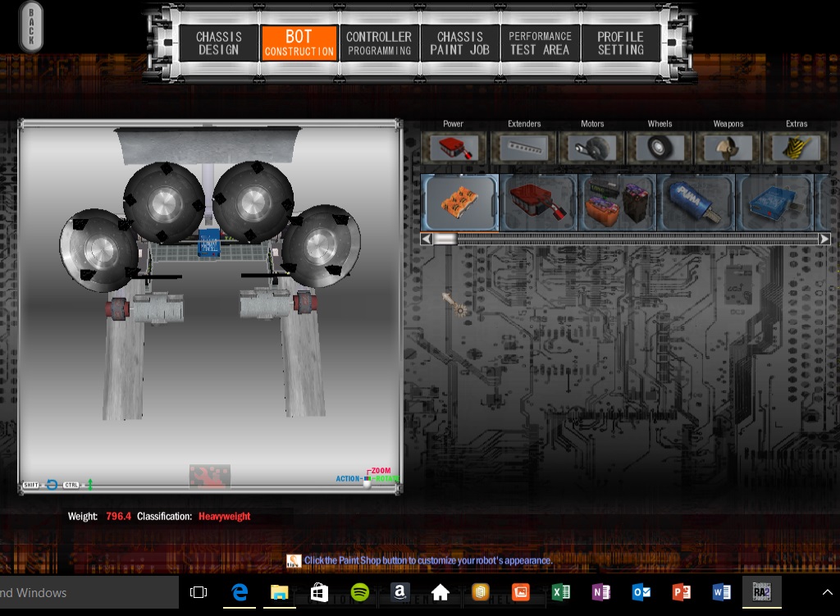The width and height of the screenshot is (840, 616).
Task: Click the component list right scroll arrow
Action: 824,239
